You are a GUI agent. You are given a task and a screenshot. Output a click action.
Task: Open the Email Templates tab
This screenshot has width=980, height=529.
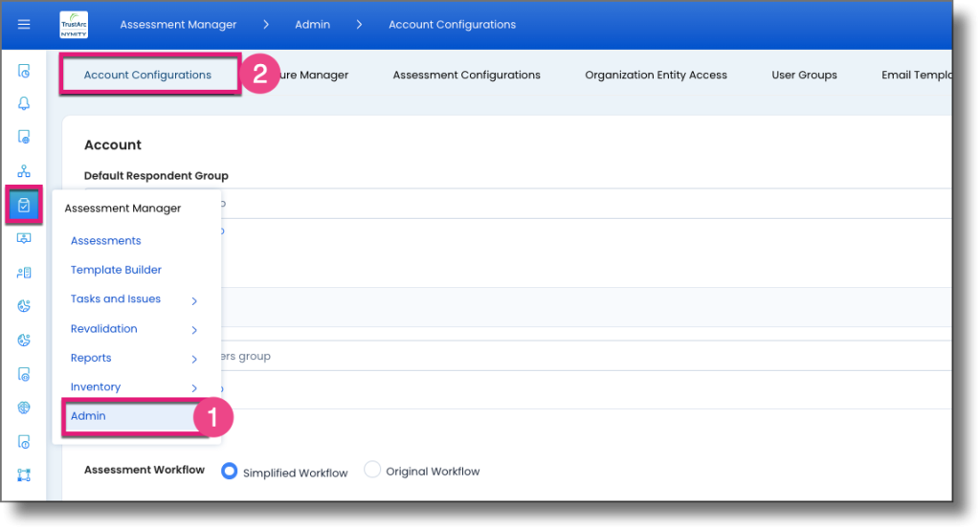point(917,75)
